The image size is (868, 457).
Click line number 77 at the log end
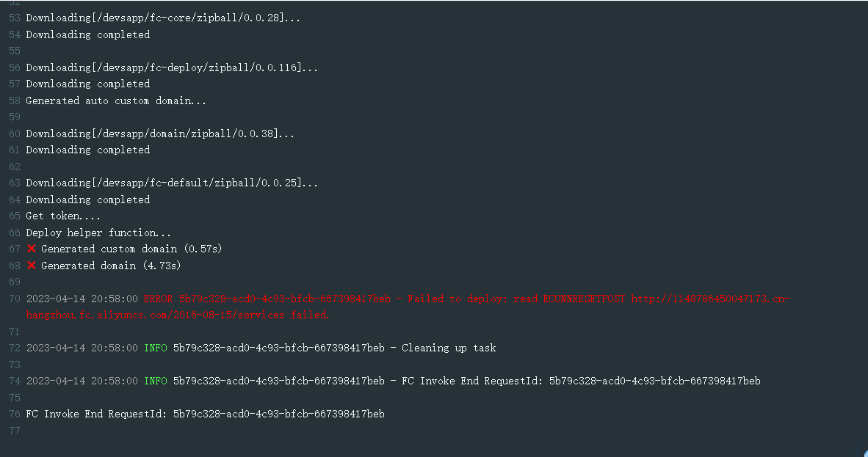click(15, 431)
